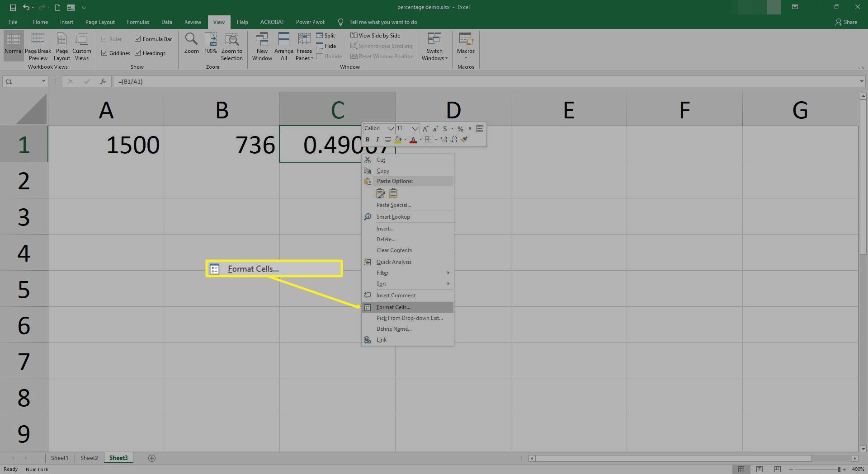The width and height of the screenshot is (868, 474).
Task: Click the insert function fx icon
Action: [x=103, y=81]
